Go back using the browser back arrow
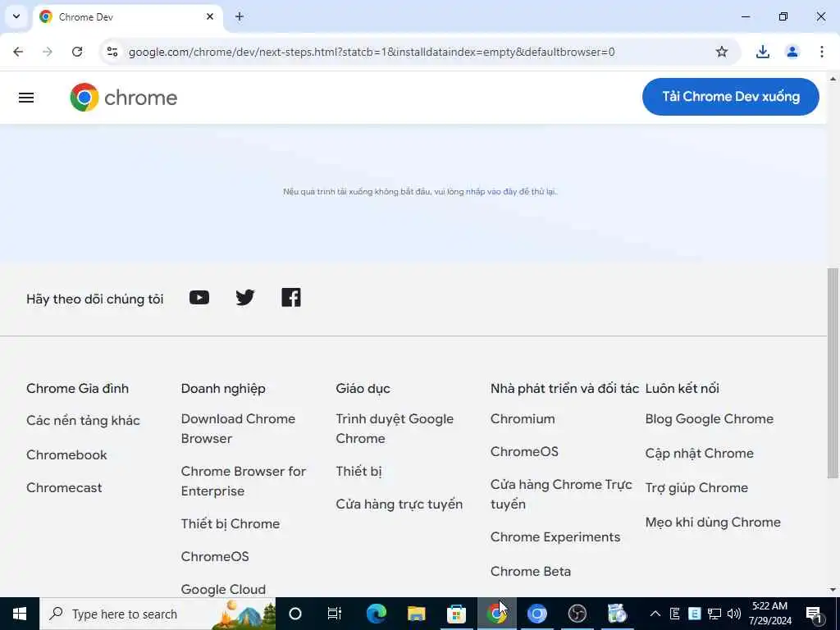The width and height of the screenshot is (840, 630). pos(18,52)
